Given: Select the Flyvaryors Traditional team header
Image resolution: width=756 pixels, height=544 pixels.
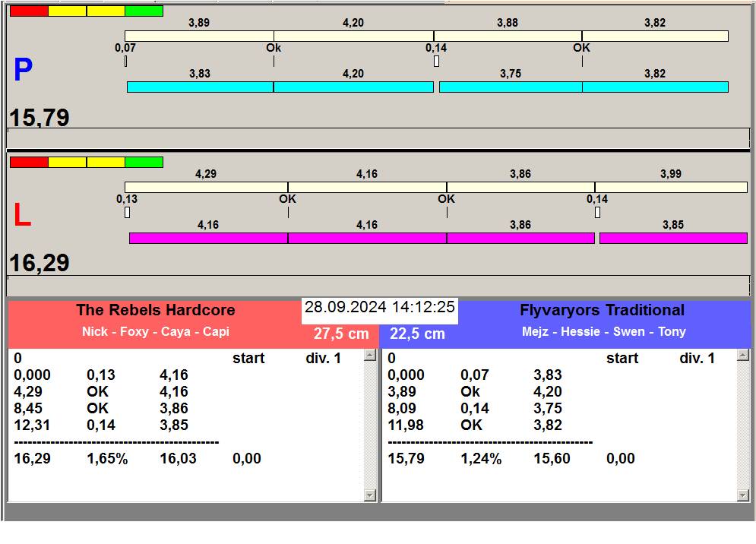Looking at the screenshot, I should 602,310.
